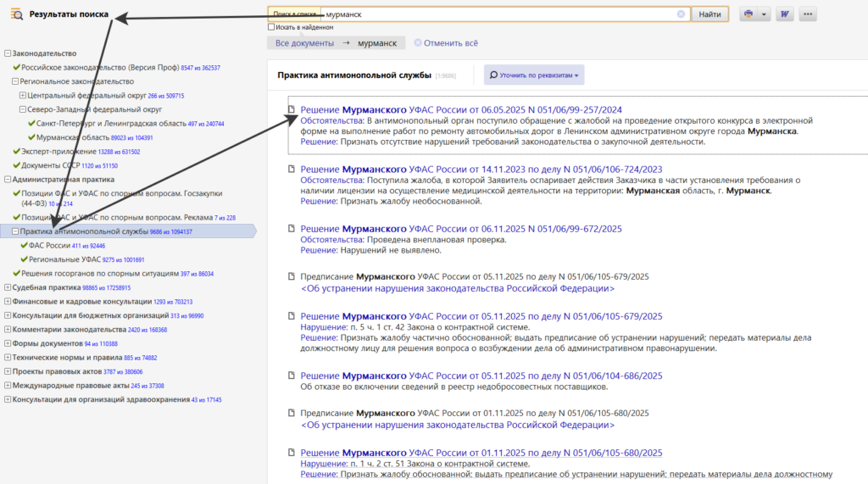The image size is (868, 484).
Task: Toggle the ФАС России green checkmark
Action: point(23,245)
